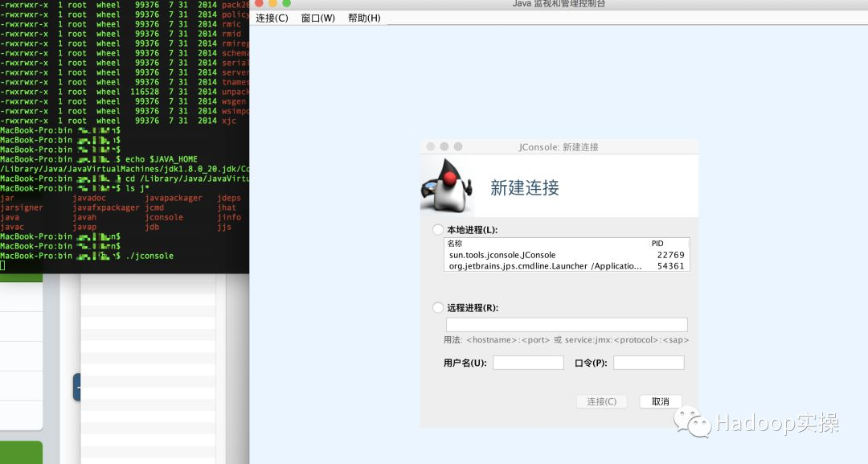Close the Java 监视和管理控制台 window
The image size is (868, 464).
[x=259, y=2]
